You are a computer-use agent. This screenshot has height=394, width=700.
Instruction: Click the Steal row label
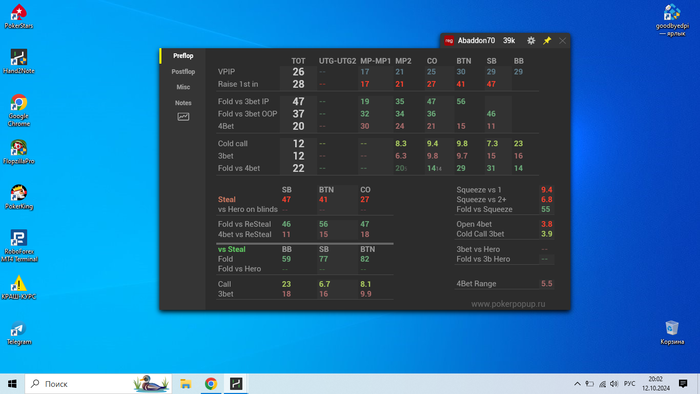[x=227, y=199]
